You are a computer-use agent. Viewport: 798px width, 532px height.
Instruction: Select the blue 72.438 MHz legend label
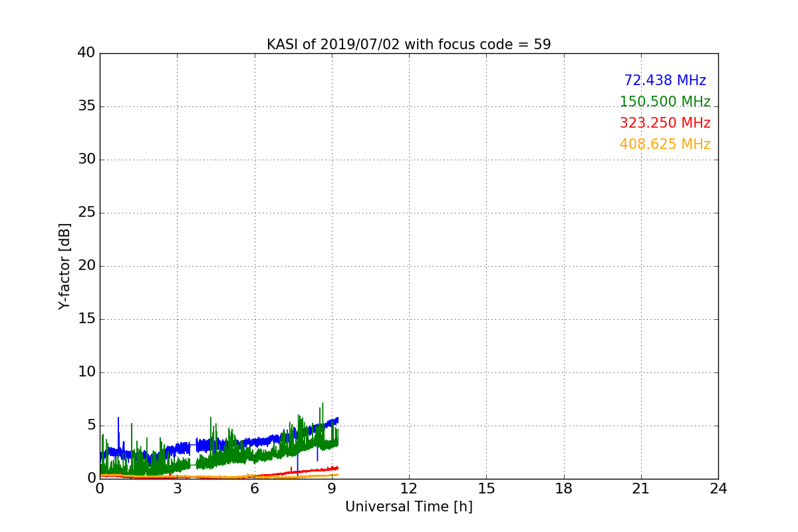(x=665, y=80)
